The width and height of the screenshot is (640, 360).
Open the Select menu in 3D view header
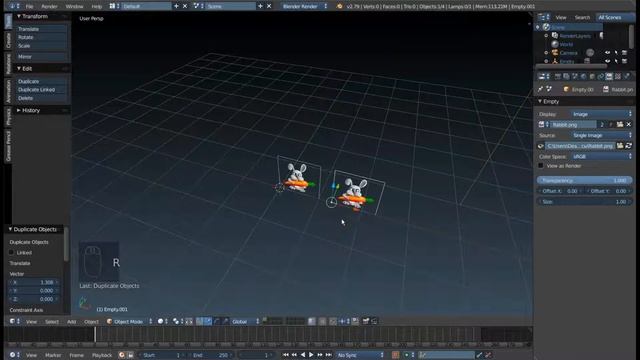52,322
